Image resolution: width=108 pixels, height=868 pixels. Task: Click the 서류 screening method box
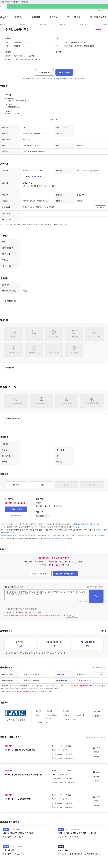[x=16, y=485]
